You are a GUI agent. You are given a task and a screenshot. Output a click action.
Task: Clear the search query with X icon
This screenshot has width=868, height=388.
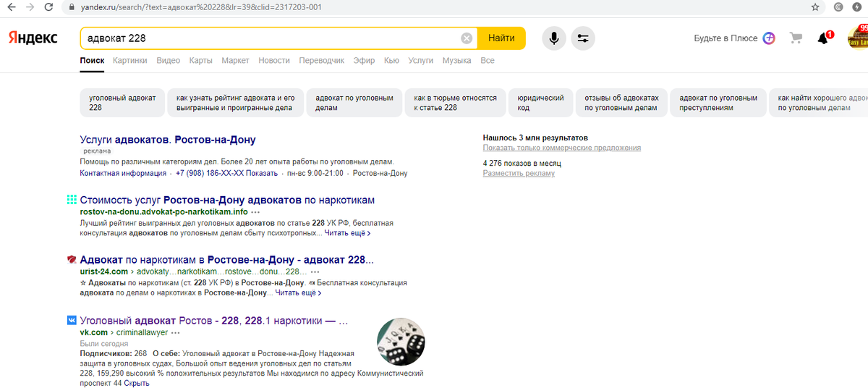(467, 38)
